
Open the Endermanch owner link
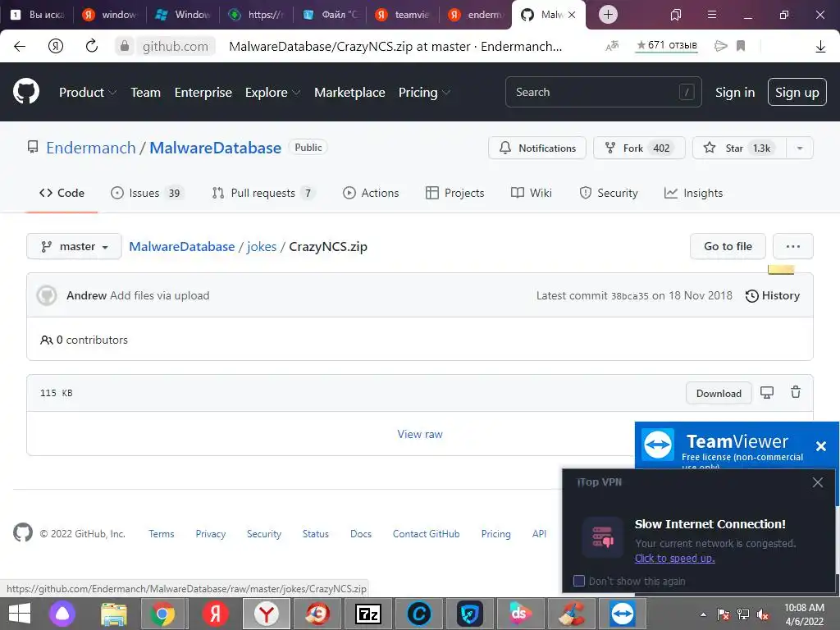point(91,148)
